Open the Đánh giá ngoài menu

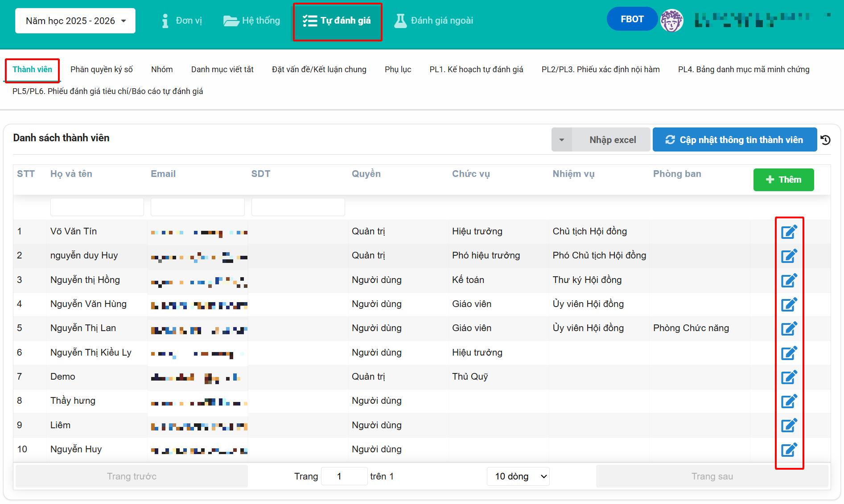click(x=434, y=20)
